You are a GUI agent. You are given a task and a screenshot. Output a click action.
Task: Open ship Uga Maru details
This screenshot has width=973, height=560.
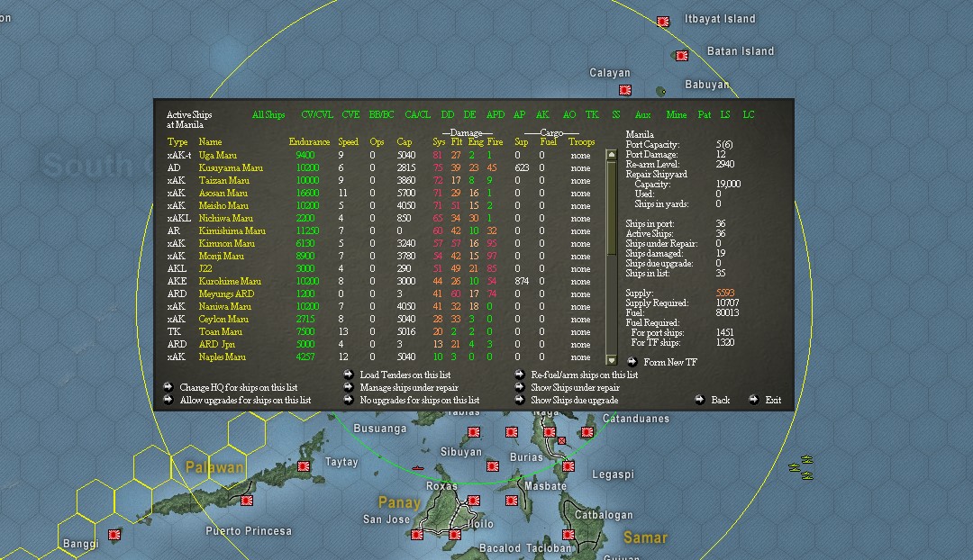(x=218, y=155)
